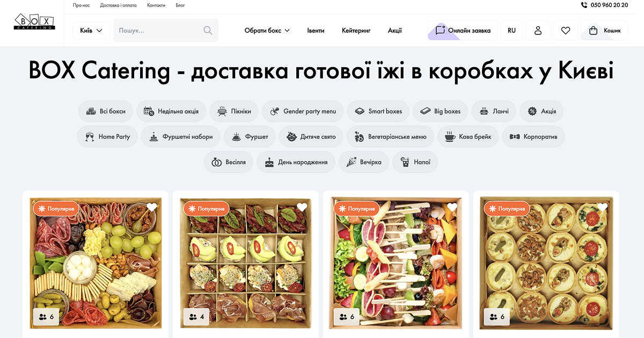
Task: Click the Онлайн заявка button
Action: (463, 31)
